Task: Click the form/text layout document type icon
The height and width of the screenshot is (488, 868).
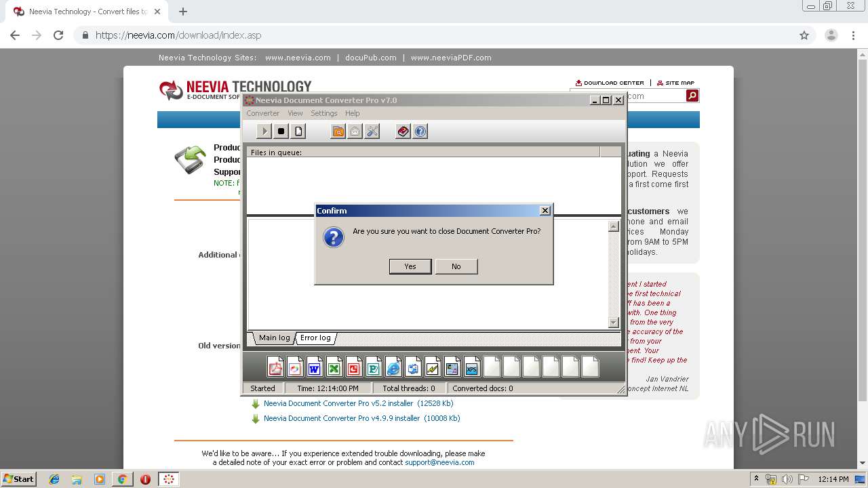Action: 452,367
